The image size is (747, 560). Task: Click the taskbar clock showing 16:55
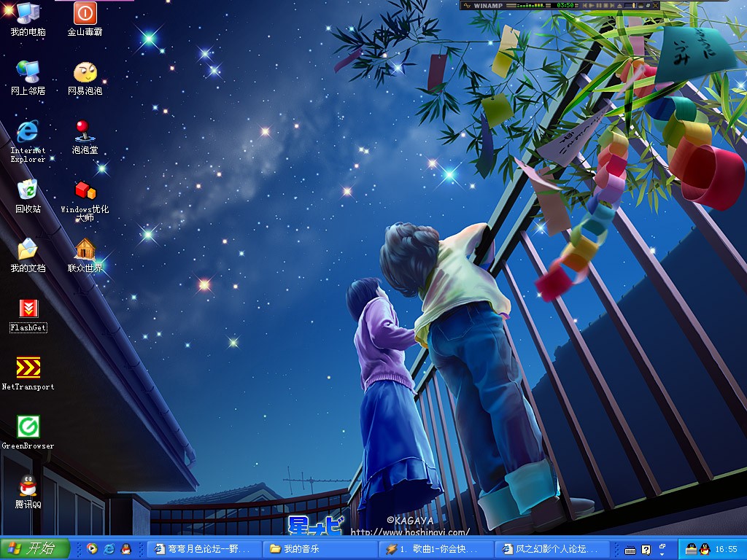coord(726,549)
